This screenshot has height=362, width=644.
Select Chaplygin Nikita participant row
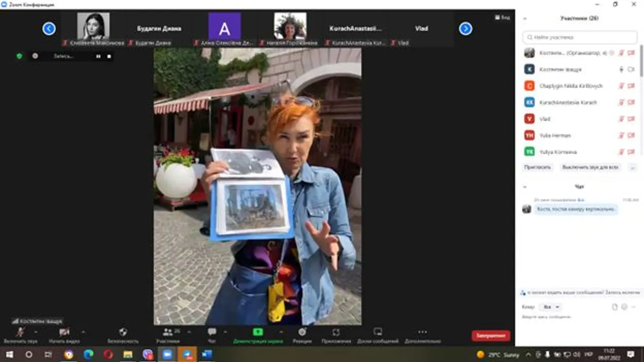coord(580,86)
